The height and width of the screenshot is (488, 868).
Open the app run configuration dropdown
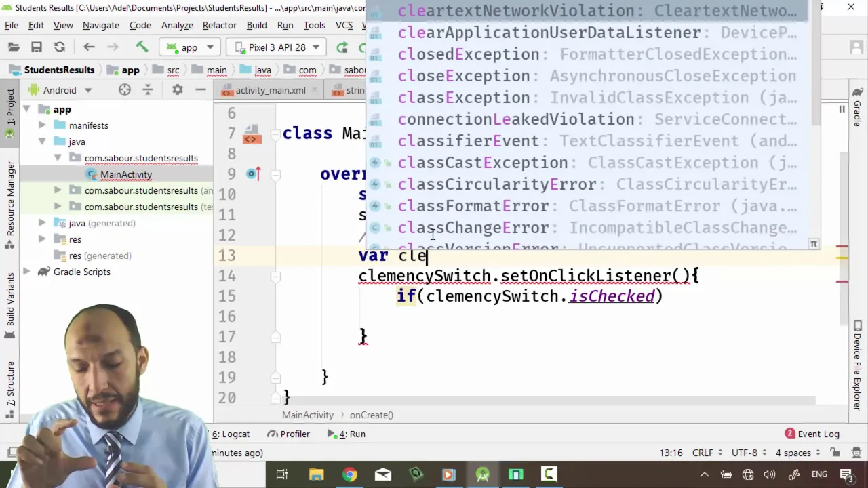(x=191, y=47)
